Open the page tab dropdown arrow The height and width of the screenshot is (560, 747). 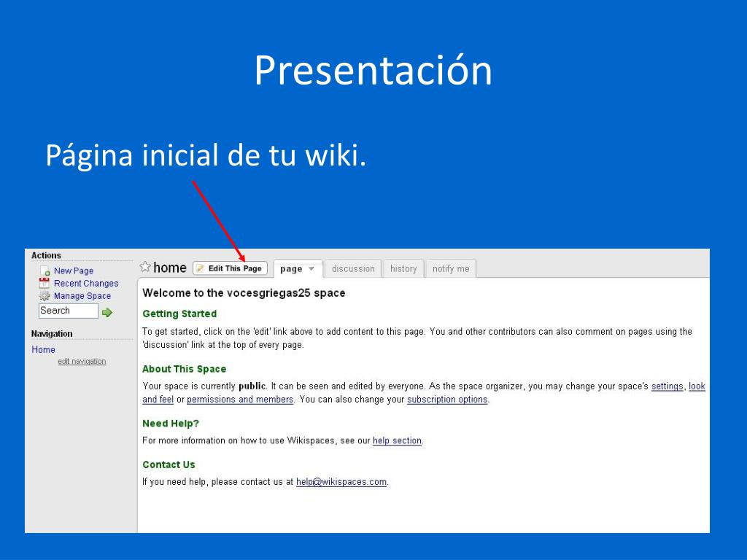[x=311, y=269]
